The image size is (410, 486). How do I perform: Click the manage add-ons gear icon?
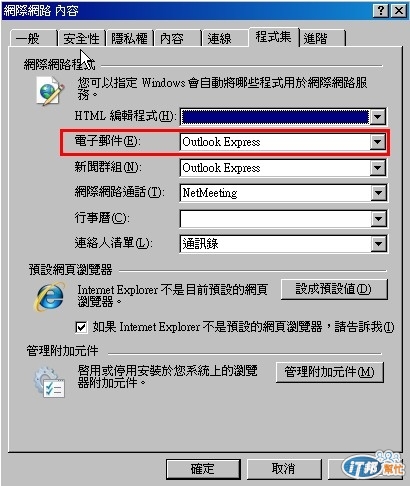click(x=49, y=382)
